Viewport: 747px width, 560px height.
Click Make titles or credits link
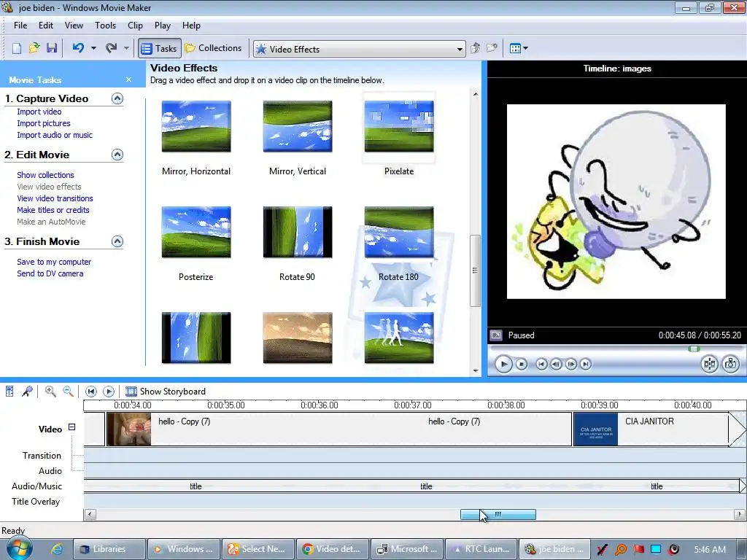click(x=53, y=210)
